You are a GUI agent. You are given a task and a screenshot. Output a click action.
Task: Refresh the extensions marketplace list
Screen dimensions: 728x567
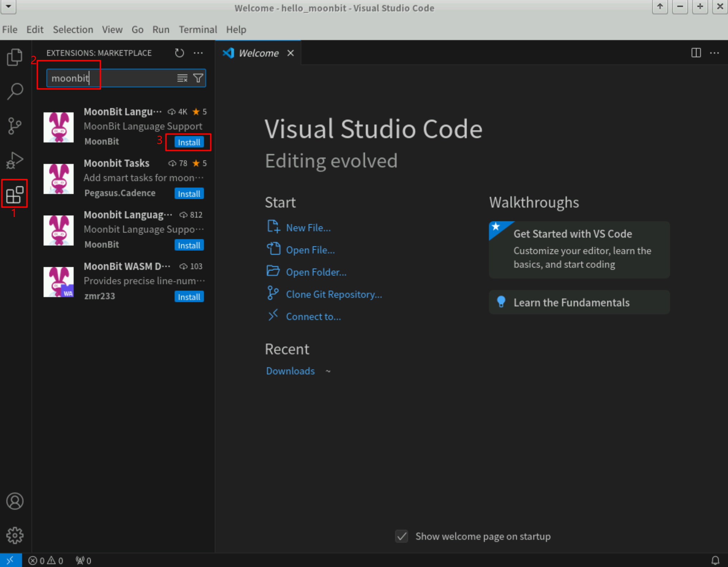click(179, 53)
